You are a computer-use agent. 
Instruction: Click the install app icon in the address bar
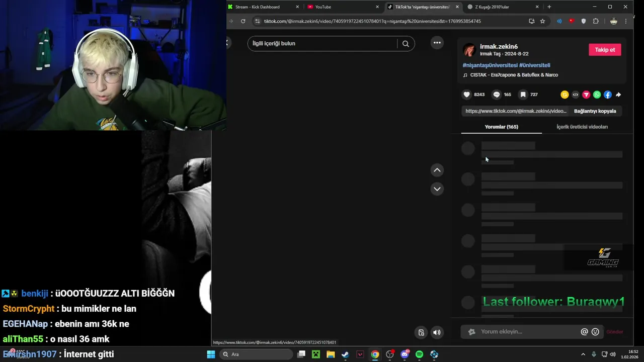tap(531, 21)
